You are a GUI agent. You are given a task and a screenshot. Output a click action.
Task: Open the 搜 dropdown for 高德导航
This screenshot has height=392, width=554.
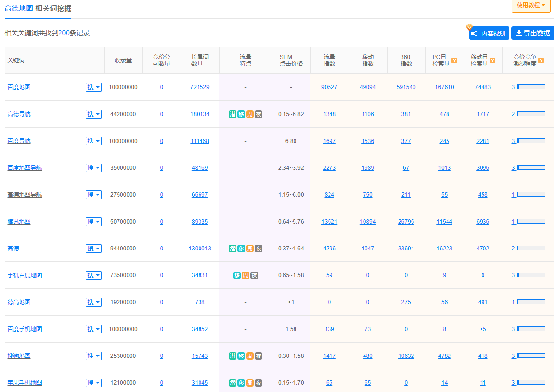point(94,114)
